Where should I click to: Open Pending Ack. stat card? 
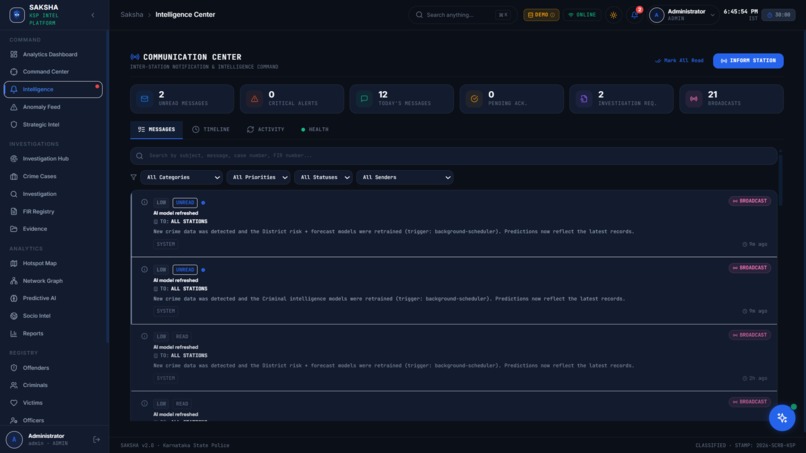511,99
